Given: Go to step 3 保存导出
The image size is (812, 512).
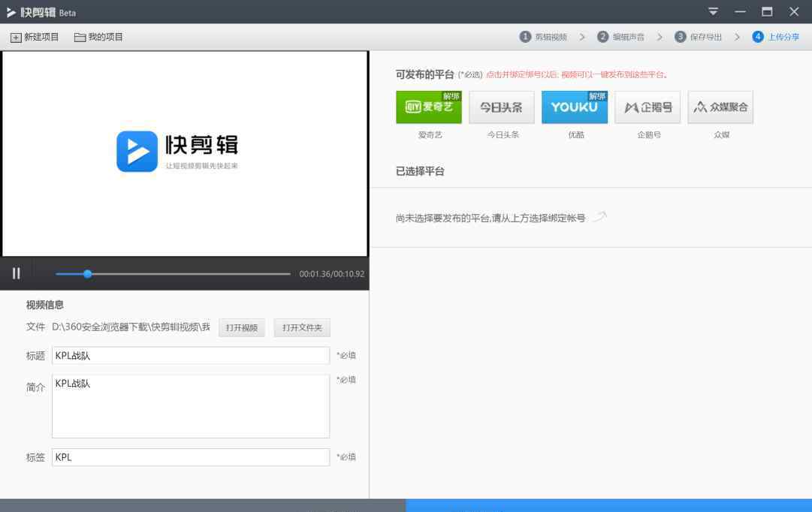Looking at the screenshot, I should coord(698,37).
